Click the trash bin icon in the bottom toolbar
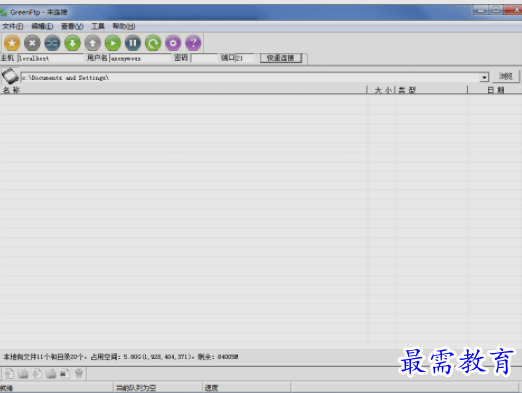This screenshot has width=522, height=393. 79,373
